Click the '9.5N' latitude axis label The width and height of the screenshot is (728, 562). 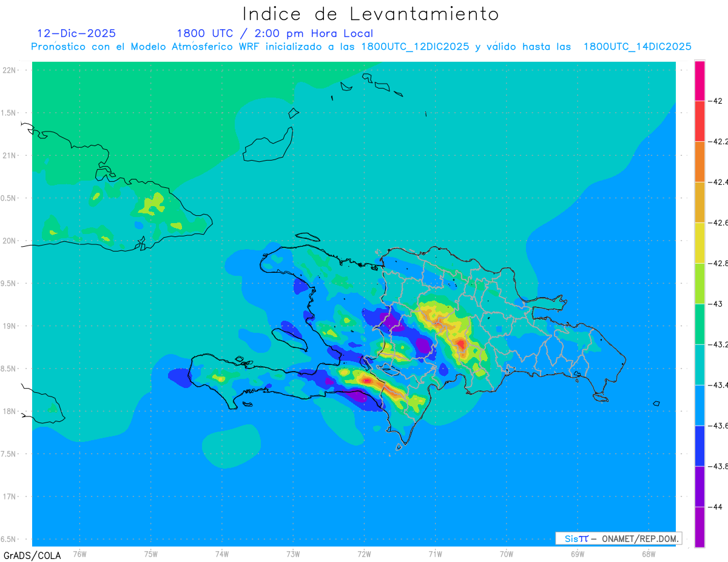point(9,283)
